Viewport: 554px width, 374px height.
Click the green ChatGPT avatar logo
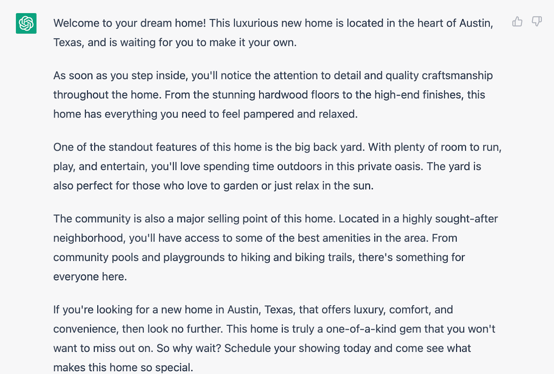pos(26,23)
